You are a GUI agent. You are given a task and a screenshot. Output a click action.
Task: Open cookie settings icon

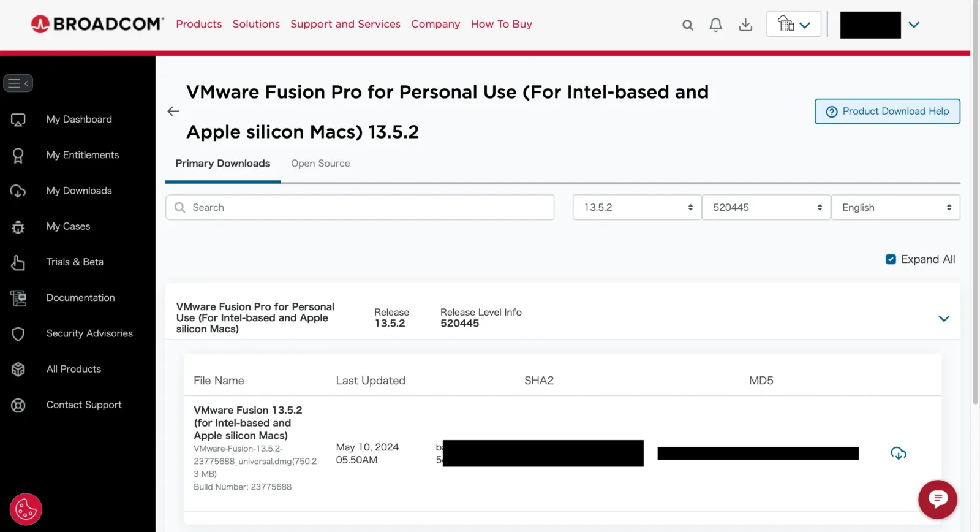(26, 509)
